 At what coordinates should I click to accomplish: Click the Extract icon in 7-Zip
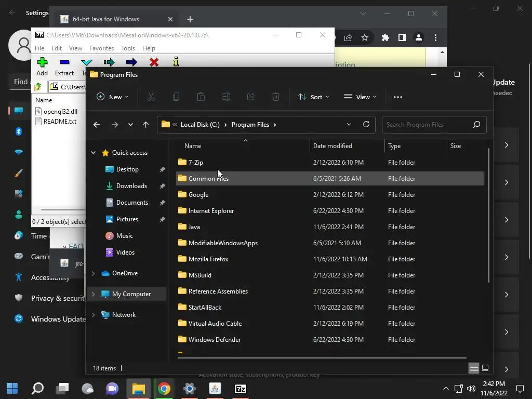(64, 62)
